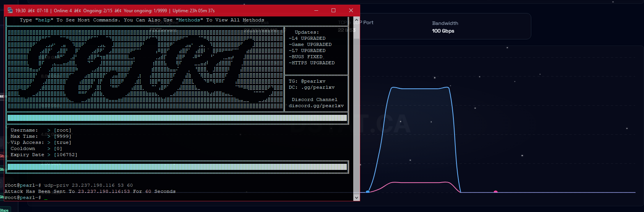Click the "Cooldown > [0]" row
The width and height of the screenshot is (644, 212).
click(36, 148)
